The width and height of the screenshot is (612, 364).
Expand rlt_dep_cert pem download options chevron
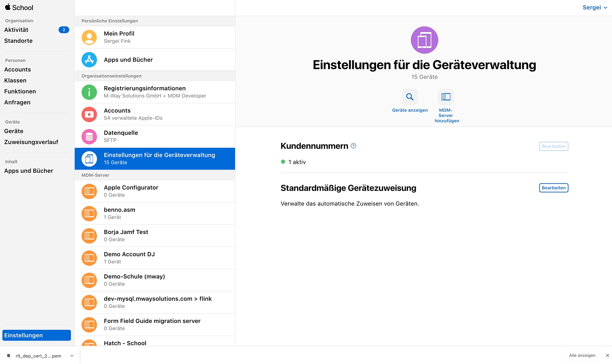(72, 356)
